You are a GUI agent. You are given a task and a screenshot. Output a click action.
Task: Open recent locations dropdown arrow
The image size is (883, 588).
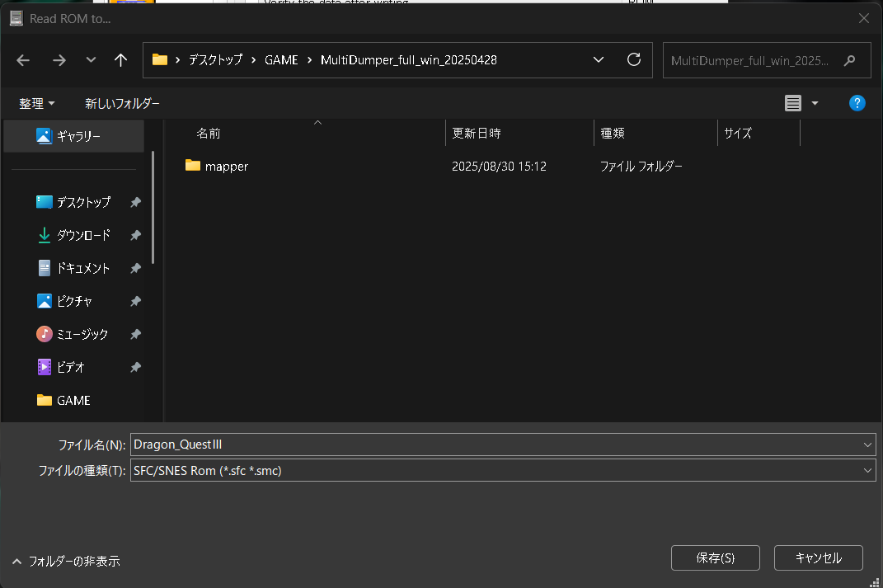[x=91, y=60]
